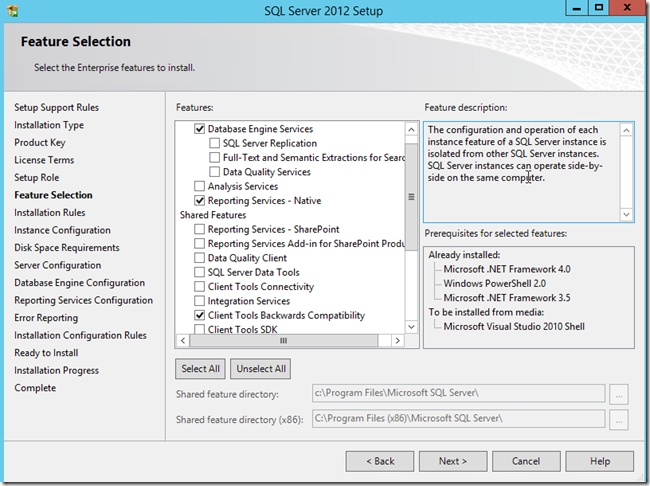Select the Feature Selection step
This screenshot has height=486, width=650.
(x=53, y=195)
